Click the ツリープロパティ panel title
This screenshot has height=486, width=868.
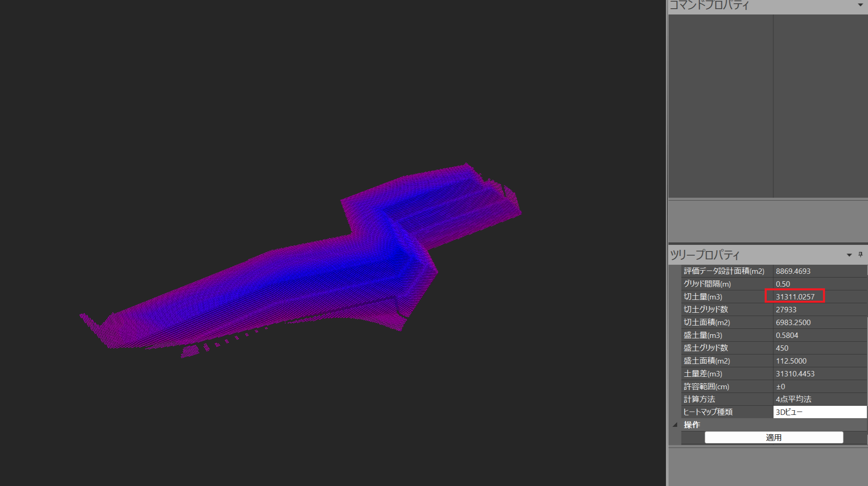click(x=704, y=255)
